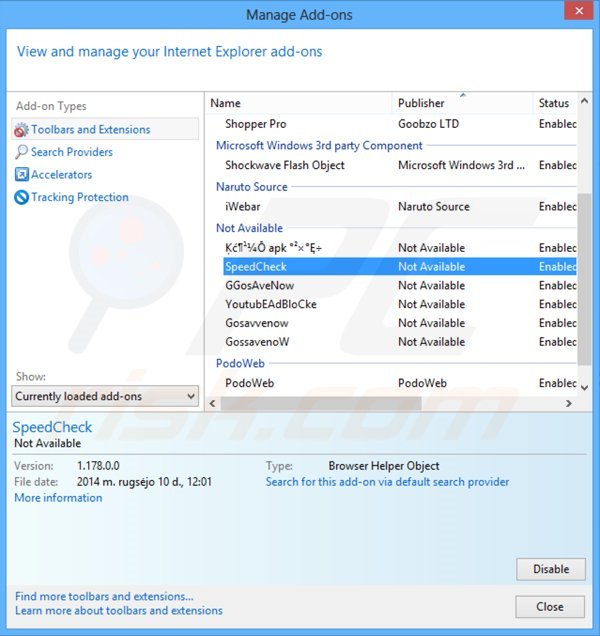Screen dimensions: 600x636
Task: Open Find more toolbars and extensions link
Action: point(104,596)
